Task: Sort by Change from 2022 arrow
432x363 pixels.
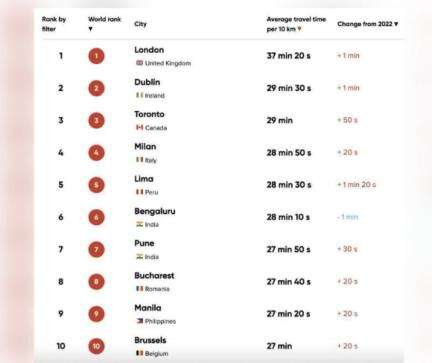Action: click(x=396, y=24)
